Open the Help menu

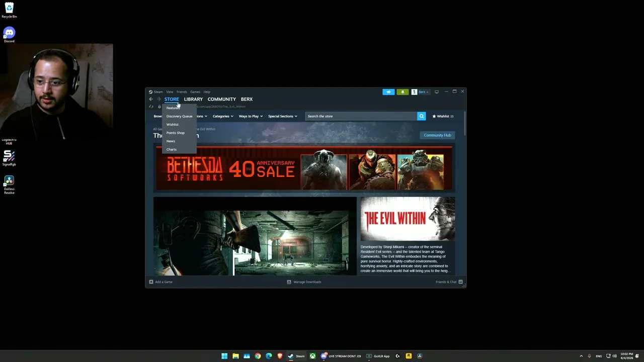207,92
